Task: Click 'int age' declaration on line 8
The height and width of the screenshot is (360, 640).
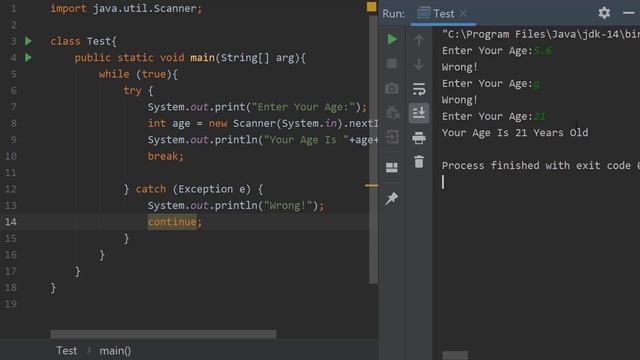Action: tap(169, 123)
